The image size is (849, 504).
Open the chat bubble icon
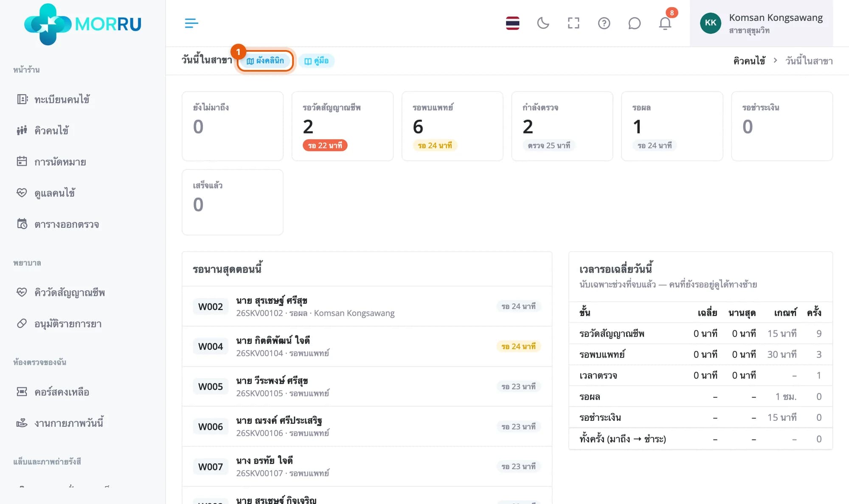coord(634,23)
